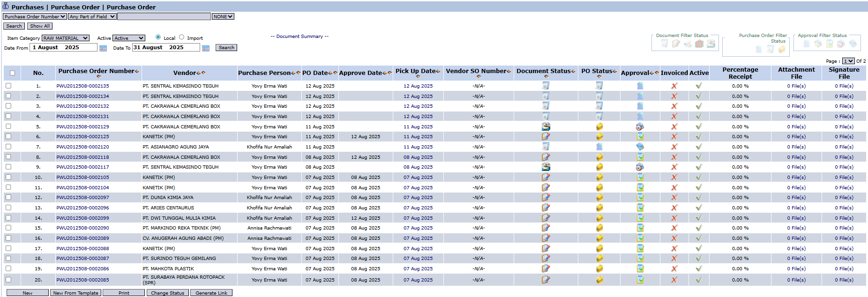The width and height of the screenshot is (868, 297).
Task: Open the Item Category dropdown
Action: tap(65, 38)
